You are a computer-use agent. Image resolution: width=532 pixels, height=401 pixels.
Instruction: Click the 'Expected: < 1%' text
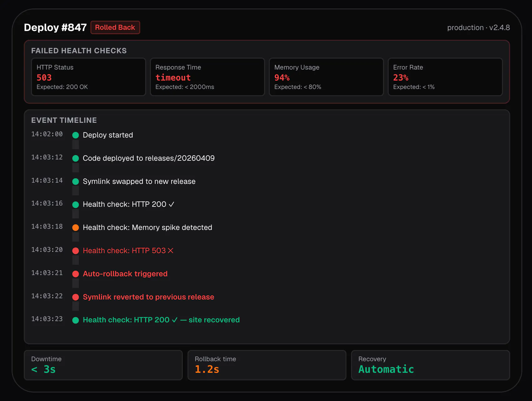click(414, 87)
